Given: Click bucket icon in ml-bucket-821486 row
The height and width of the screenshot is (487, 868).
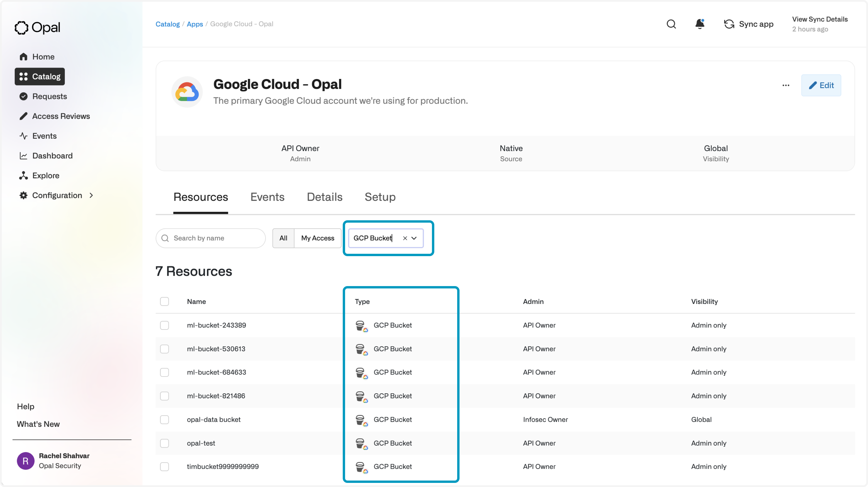Looking at the screenshot, I should (x=362, y=397).
